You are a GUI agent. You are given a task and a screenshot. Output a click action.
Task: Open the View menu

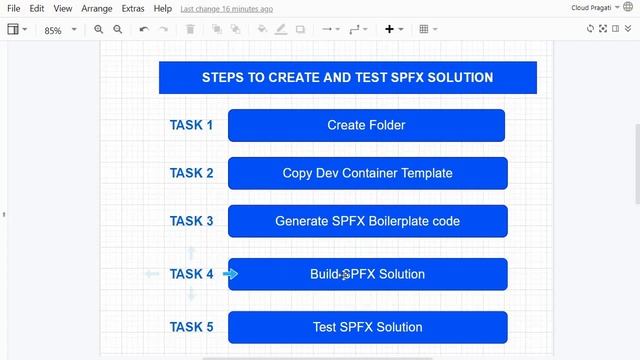[x=62, y=9]
